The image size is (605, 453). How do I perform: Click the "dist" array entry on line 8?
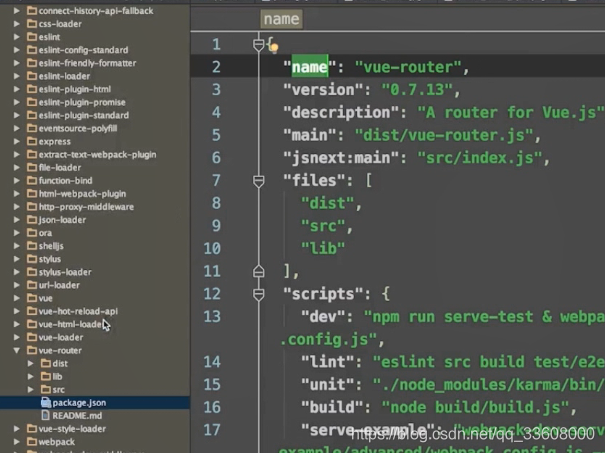coord(328,203)
